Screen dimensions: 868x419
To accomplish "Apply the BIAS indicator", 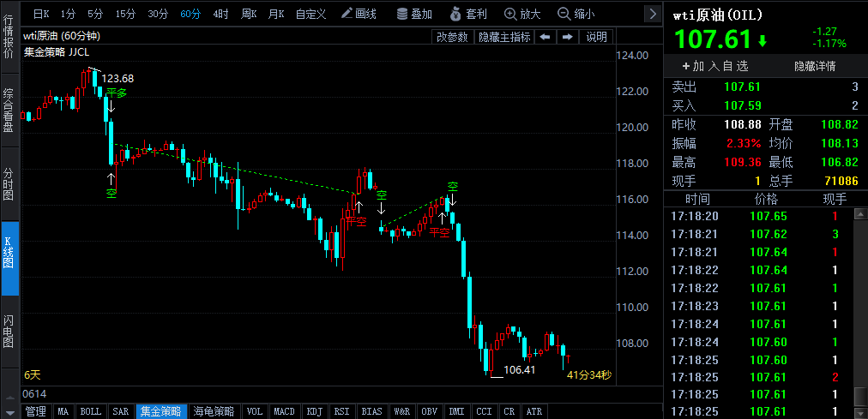I will [371, 411].
